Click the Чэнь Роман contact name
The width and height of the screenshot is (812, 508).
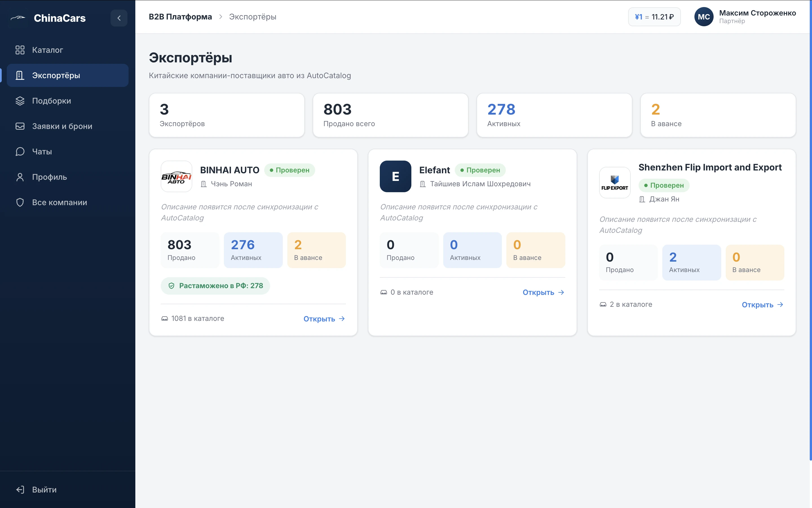[x=231, y=184]
